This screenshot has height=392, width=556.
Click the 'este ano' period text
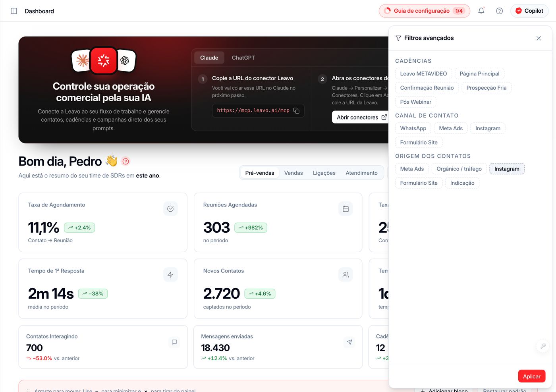point(147,176)
